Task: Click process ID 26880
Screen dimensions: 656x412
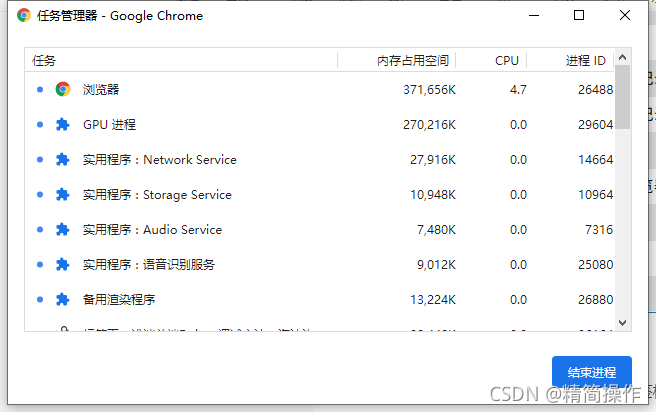Action: tap(595, 300)
